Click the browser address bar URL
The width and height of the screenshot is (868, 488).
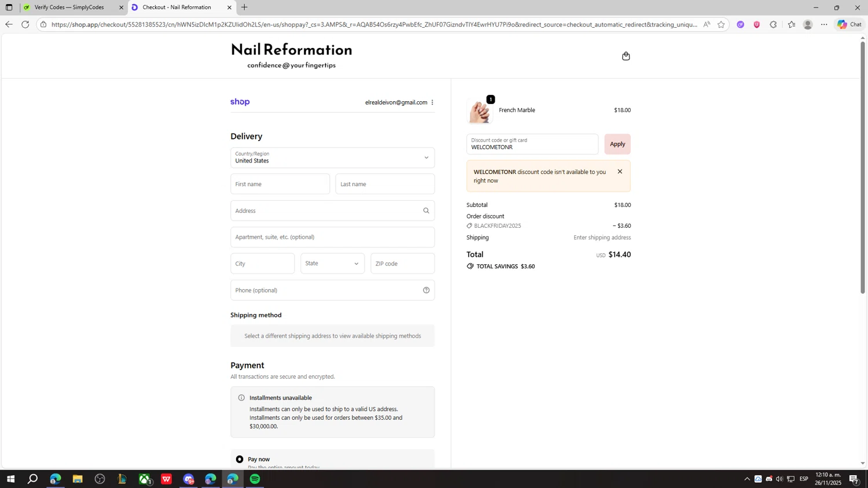[373, 24]
